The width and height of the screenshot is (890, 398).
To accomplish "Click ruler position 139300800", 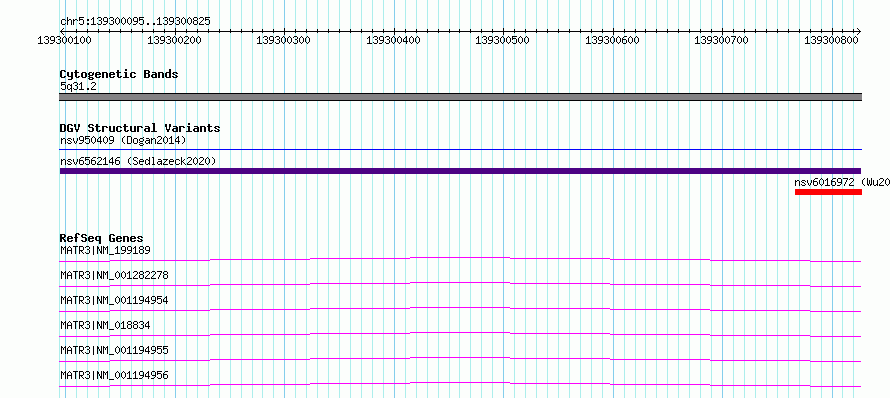I will click(x=832, y=40).
